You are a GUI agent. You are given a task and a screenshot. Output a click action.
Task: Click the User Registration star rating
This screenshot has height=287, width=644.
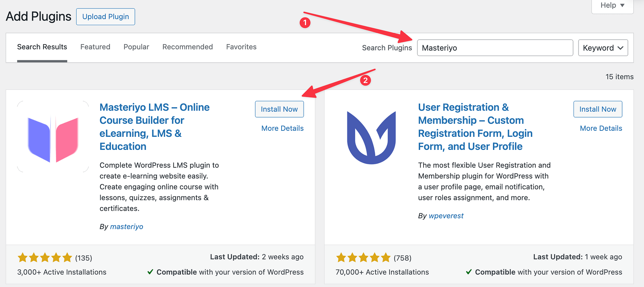tap(363, 258)
